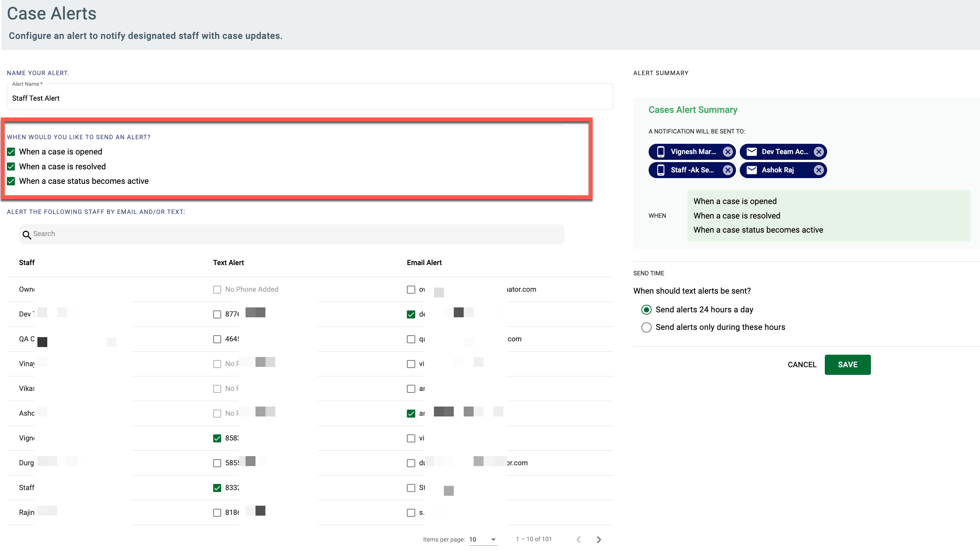Click the previous page arrow
The height and width of the screenshot is (553, 980).
pos(578,539)
